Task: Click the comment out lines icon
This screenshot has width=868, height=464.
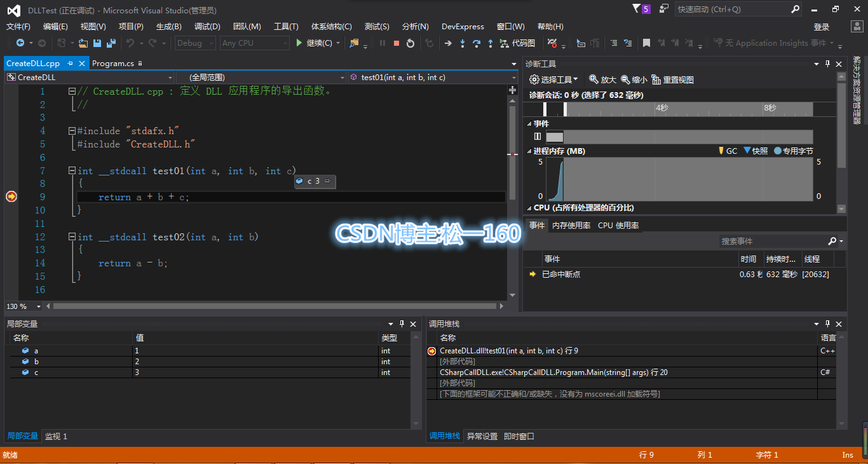Action: click(613, 43)
